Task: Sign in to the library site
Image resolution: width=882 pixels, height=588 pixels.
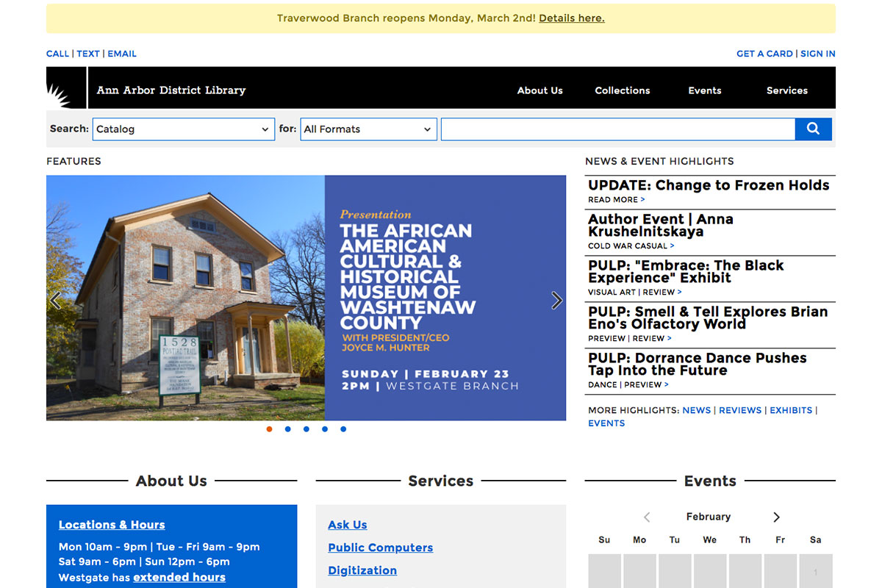Action: pyautogui.click(x=817, y=53)
